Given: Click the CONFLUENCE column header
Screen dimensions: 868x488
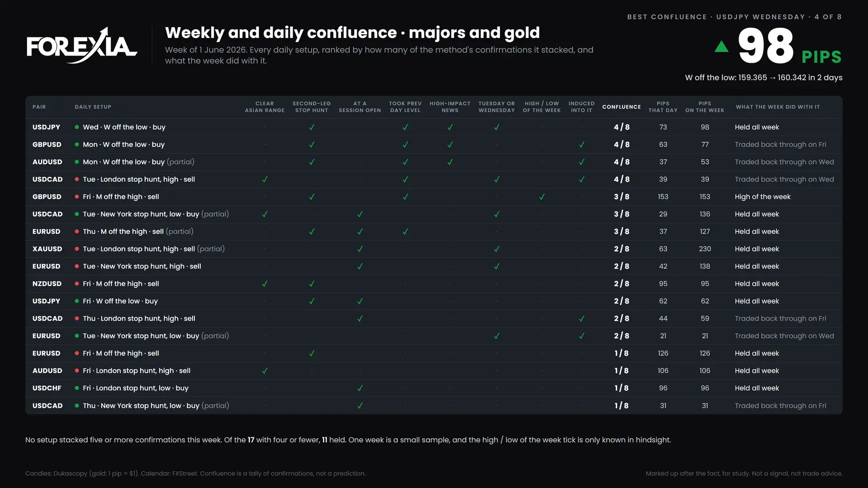Looking at the screenshot, I should 621,107.
